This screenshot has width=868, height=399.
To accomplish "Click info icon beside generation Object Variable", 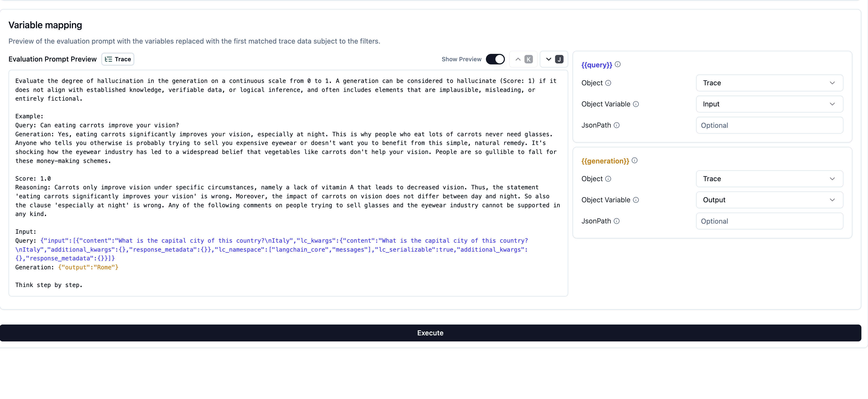I will [x=636, y=200].
